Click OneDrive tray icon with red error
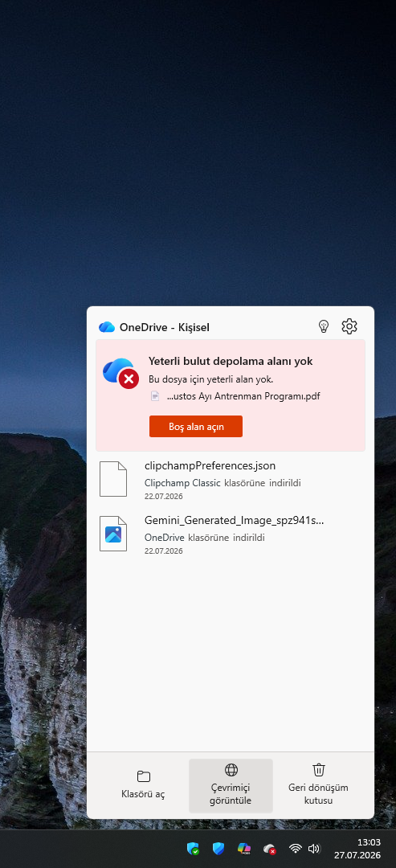This screenshot has width=396, height=868. [x=269, y=849]
